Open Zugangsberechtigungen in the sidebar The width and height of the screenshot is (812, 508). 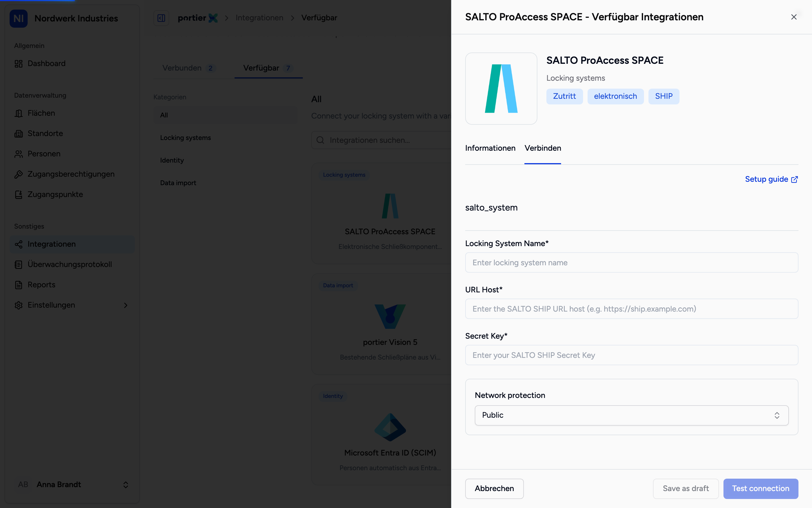(x=72, y=174)
